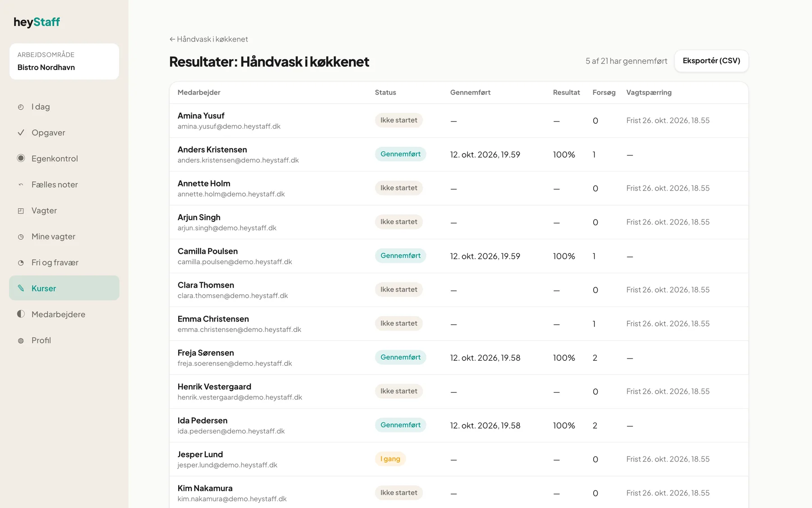Click Freja Sørensen's completion date
This screenshot has height=508, width=812.
point(485,358)
